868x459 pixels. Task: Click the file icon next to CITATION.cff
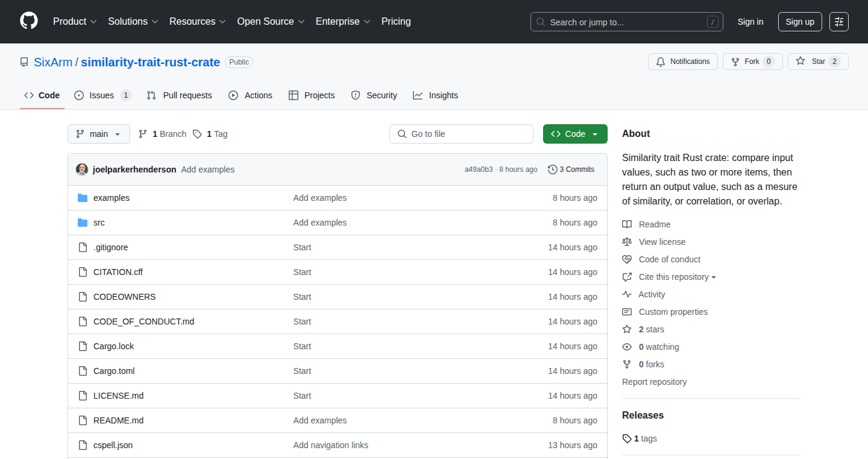tap(83, 272)
